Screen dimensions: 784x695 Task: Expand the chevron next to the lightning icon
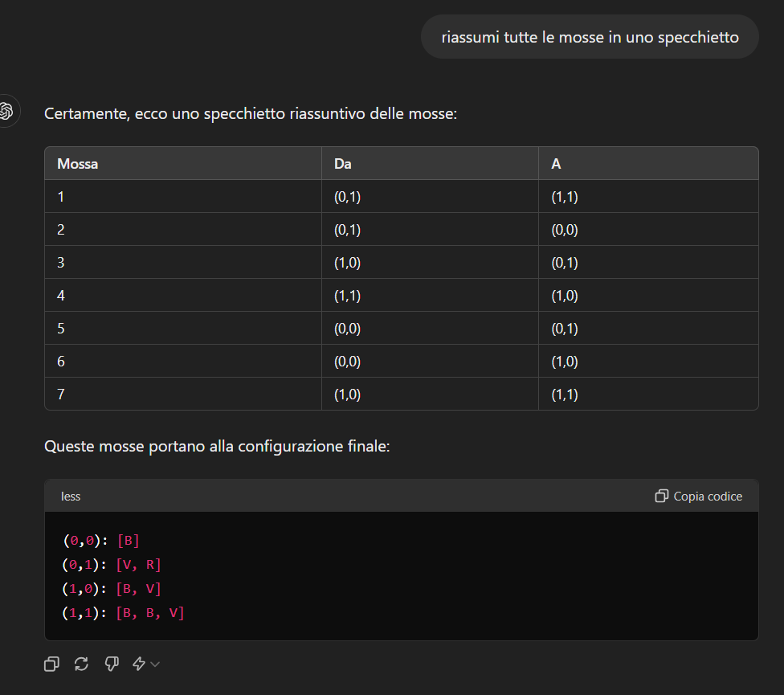(155, 664)
